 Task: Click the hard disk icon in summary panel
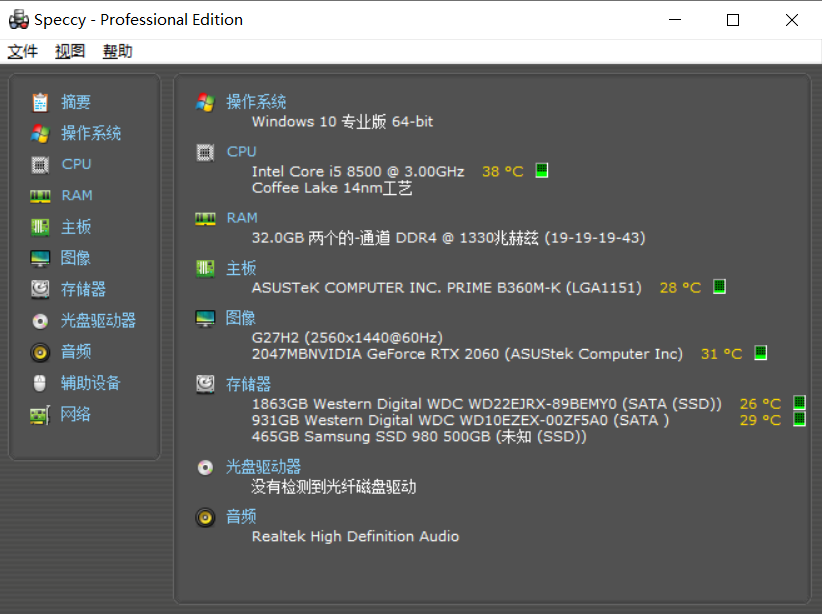[x=205, y=384]
